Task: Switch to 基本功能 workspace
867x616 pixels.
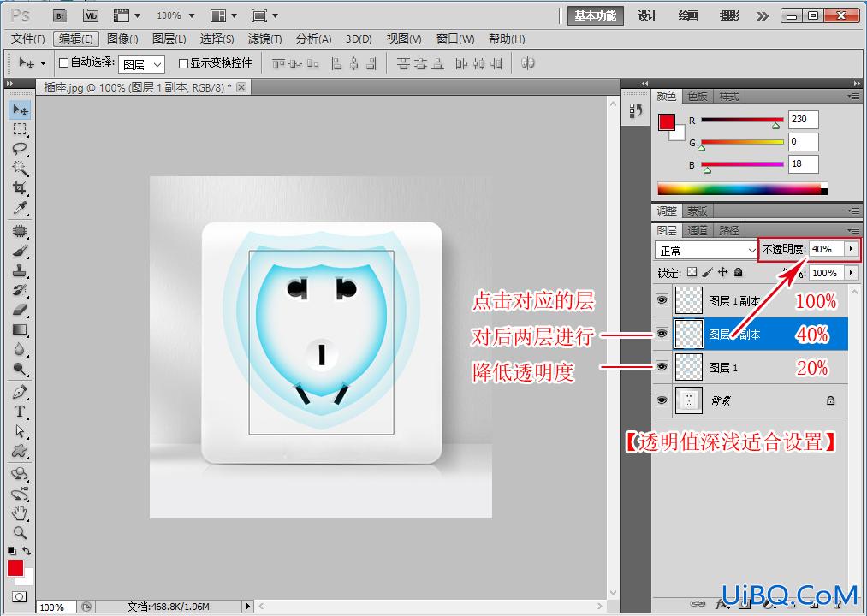Action: (x=596, y=16)
